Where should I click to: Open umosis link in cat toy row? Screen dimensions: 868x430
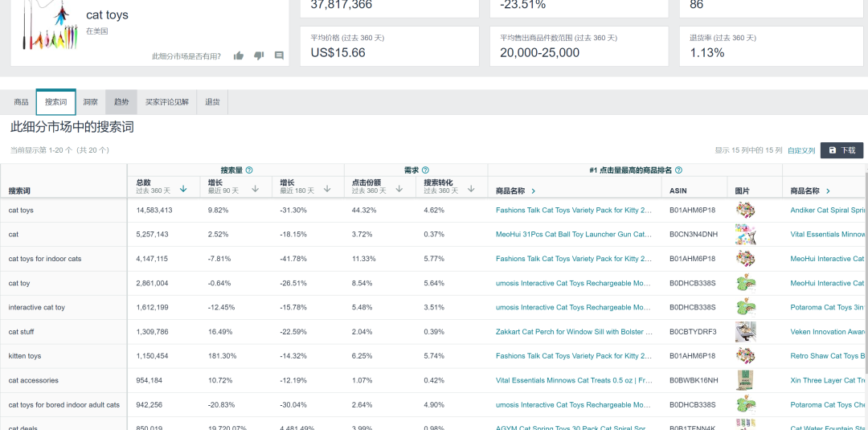(574, 284)
